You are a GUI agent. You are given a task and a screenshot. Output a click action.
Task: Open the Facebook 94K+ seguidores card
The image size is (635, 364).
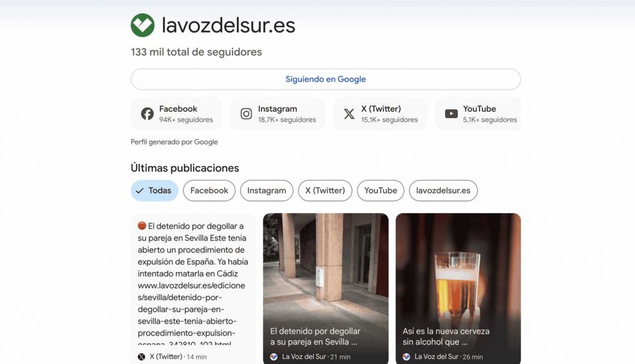177,114
